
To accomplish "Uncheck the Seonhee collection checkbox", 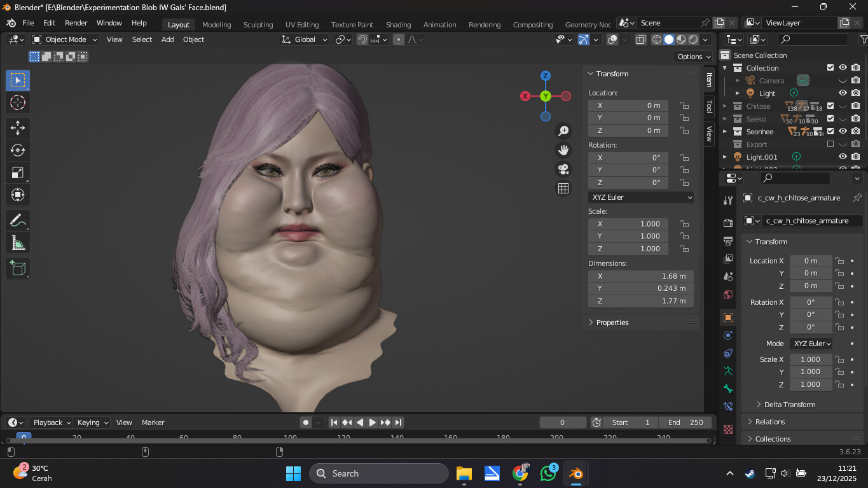I will click(830, 131).
